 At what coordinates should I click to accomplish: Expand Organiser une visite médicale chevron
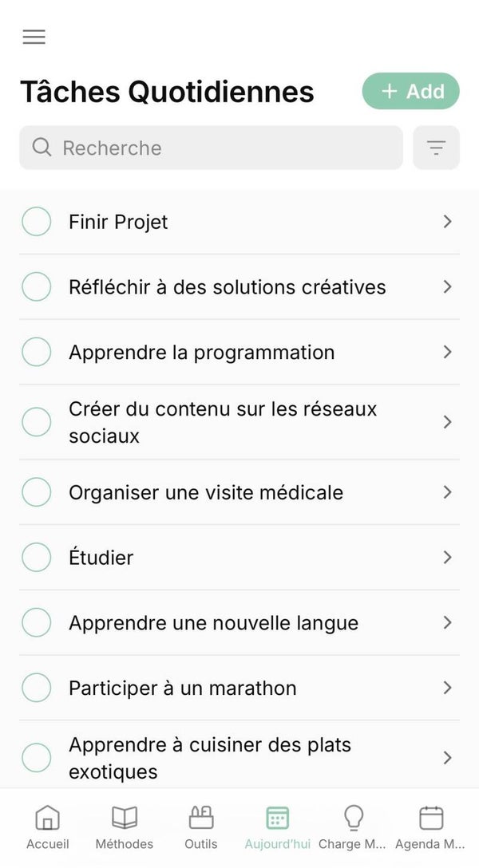click(447, 492)
